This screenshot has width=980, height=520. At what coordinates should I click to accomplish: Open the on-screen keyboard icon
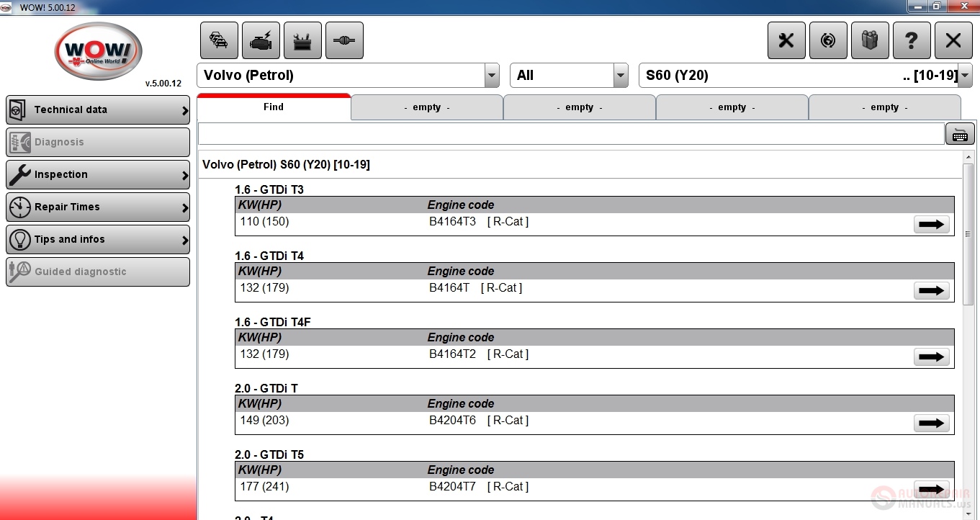(960, 134)
